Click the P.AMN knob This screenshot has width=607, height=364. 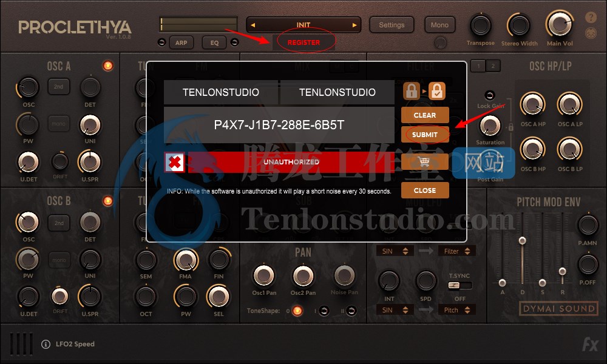point(588,225)
